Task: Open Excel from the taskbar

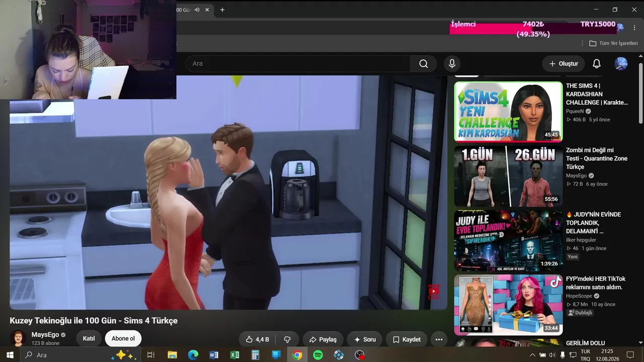Action: (x=234, y=355)
